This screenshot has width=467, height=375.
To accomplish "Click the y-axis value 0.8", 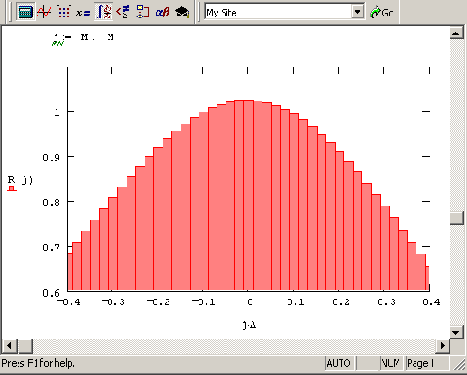I will click(x=51, y=202).
